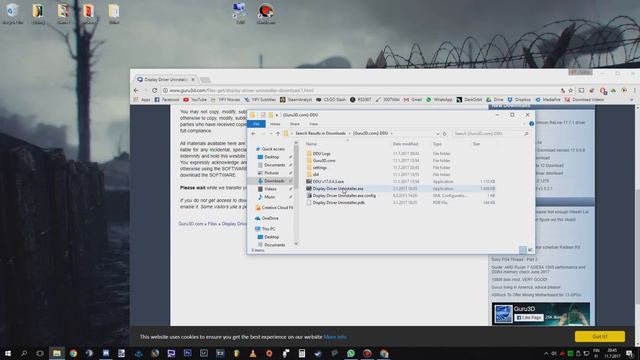
Task: Open WhatsApp from the taskbar
Action: pos(351,353)
